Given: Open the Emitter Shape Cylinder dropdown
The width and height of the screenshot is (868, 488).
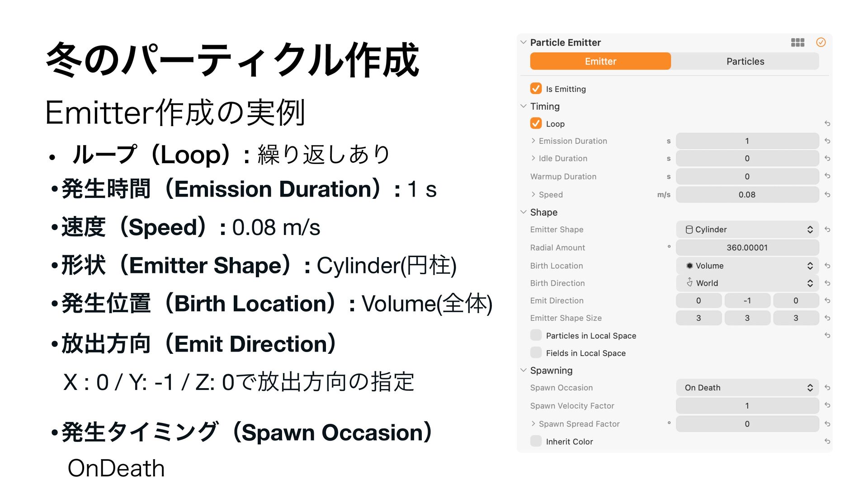Looking at the screenshot, I should pyautogui.click(x=747, y=230).
